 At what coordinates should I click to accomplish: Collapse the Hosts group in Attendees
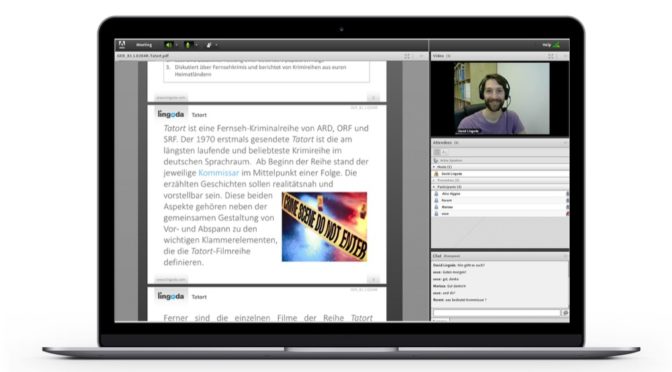(434, 167)
